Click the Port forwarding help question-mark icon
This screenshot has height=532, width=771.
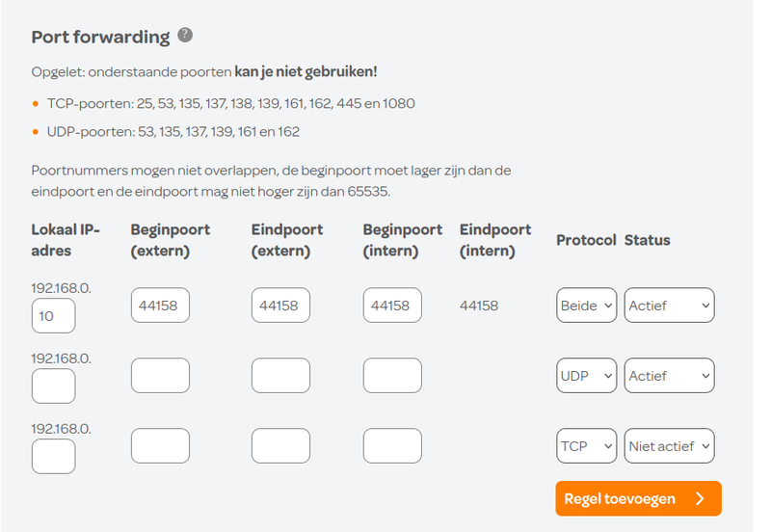185,35
